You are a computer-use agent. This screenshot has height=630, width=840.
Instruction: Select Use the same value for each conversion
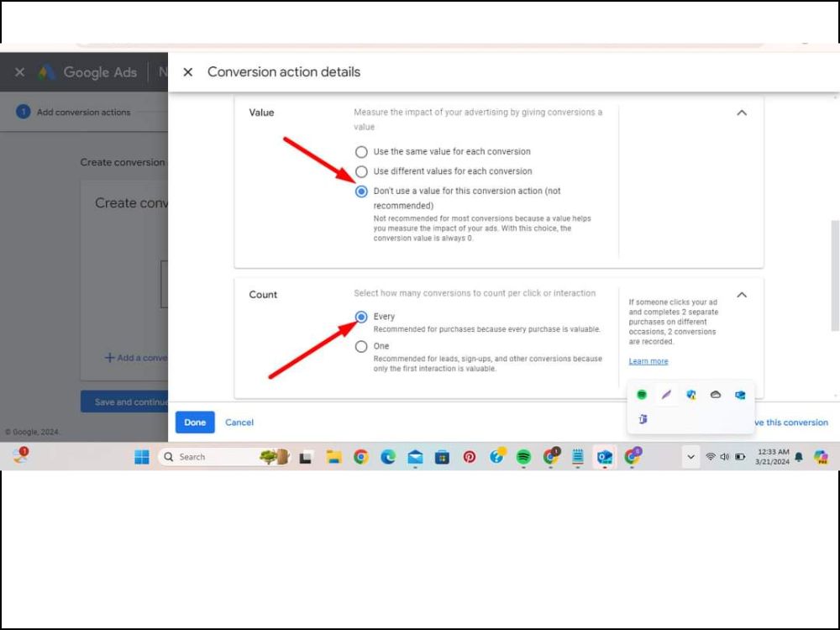(361, 151)
